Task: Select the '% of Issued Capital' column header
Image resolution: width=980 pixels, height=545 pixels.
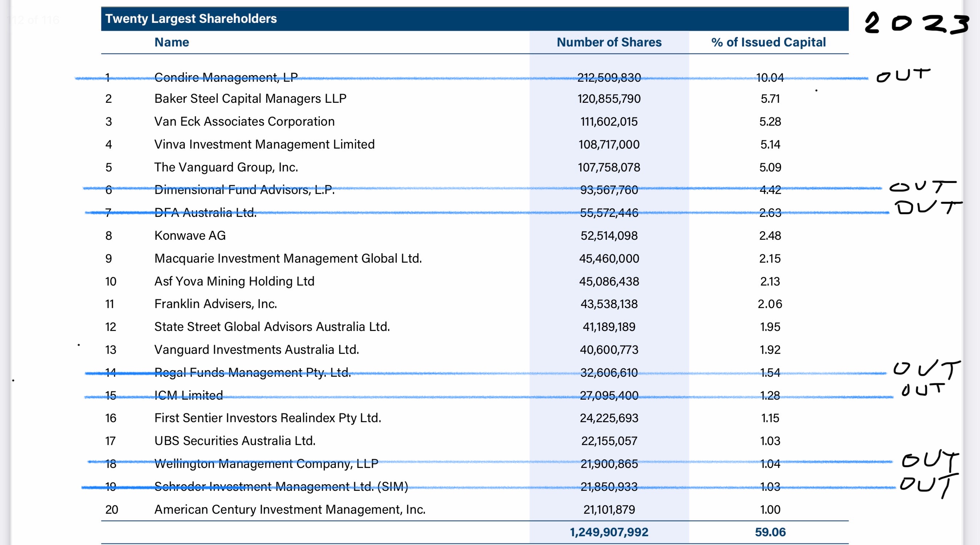Action: click(768, 42)
